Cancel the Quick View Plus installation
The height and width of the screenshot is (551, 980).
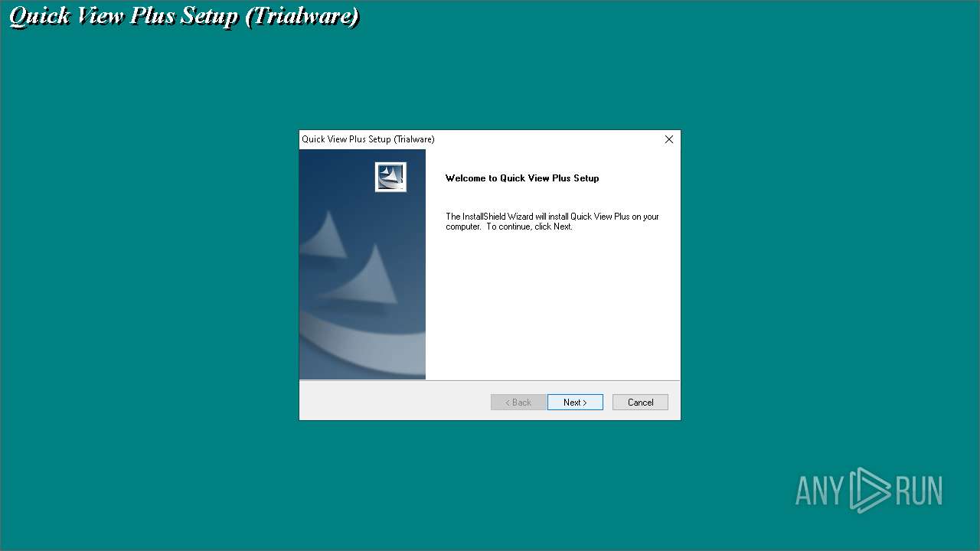tap(640, 403)
